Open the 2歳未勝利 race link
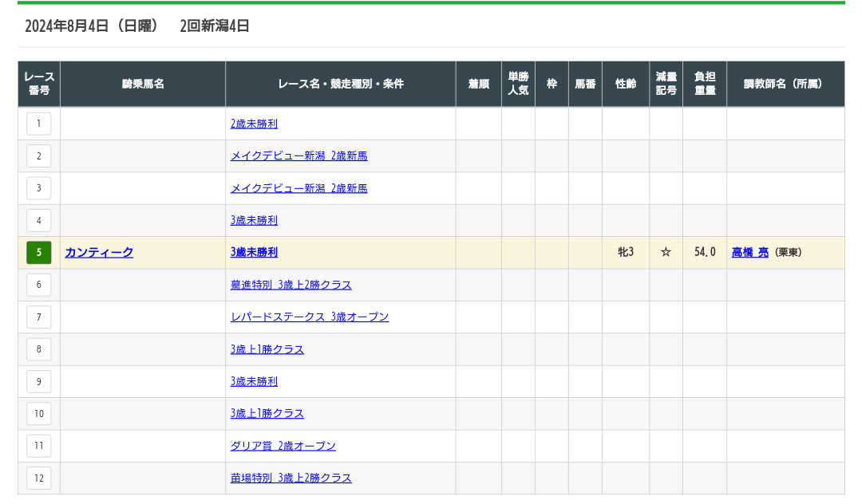Image resolution: width=862 pixels, height=504 pixels. (x=254, y=124)
